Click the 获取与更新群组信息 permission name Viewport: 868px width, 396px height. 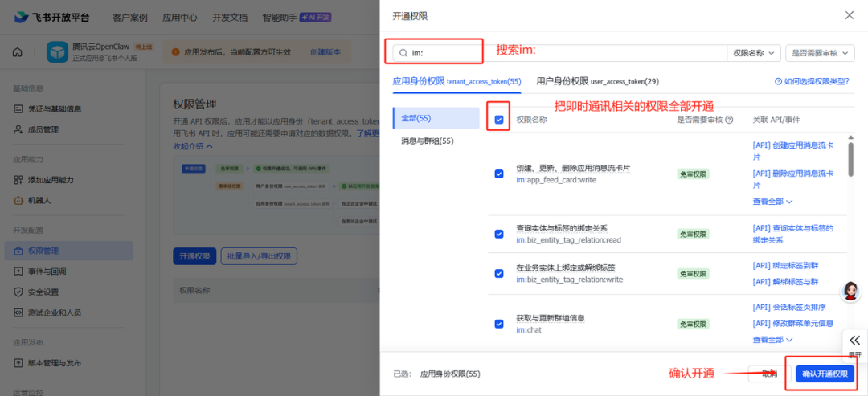click(551, 318)
